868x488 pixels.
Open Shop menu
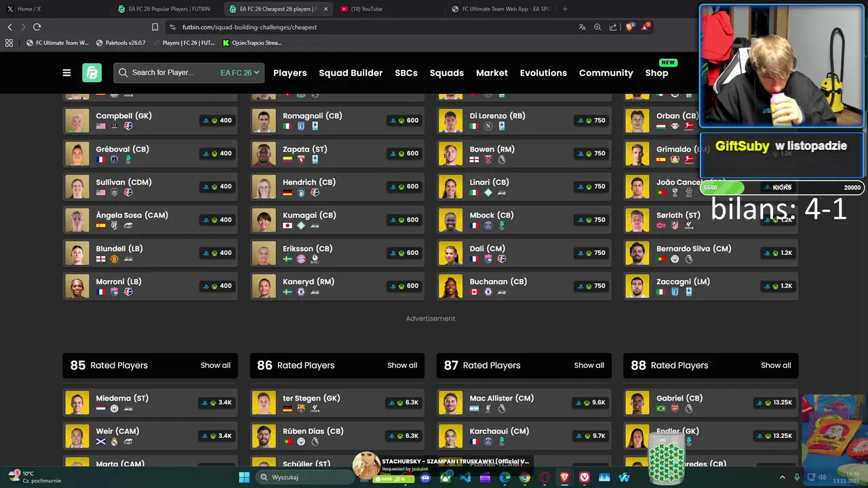pos(656,73)
